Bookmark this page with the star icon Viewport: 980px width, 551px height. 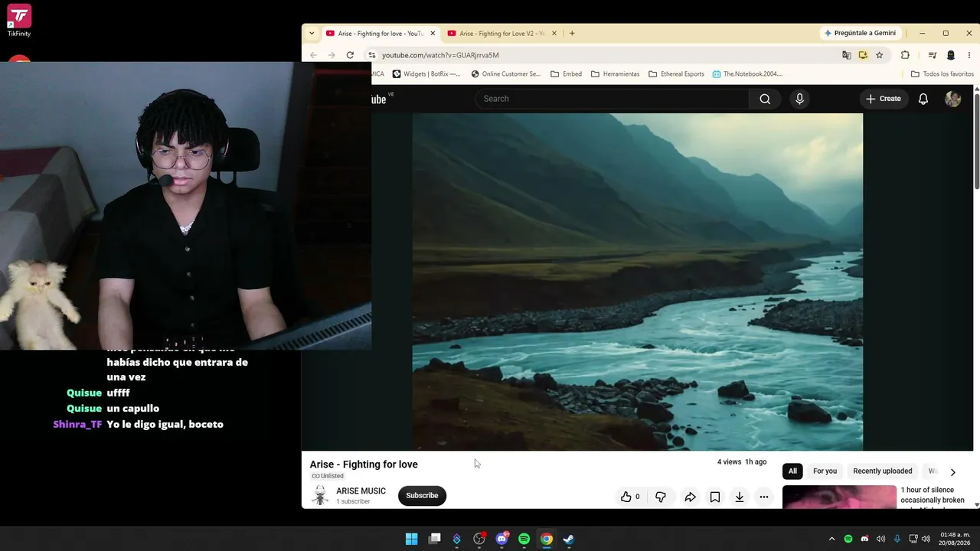[x=880, y=55]
